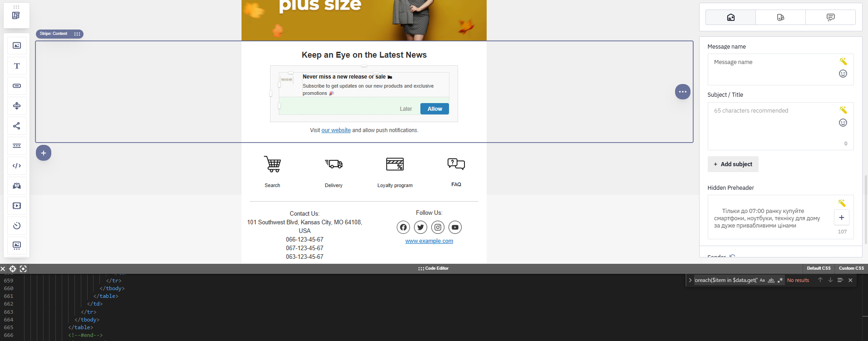The height and width of the screenshot is (341, 868).
Task: Click the plus size banner image
Action: (x=364, y=20)
